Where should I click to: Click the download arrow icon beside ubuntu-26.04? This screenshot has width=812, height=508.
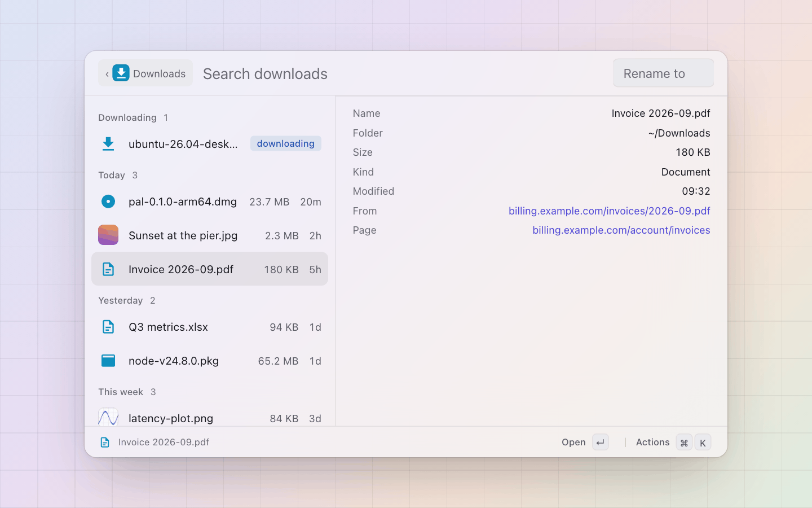pos(108,144)
